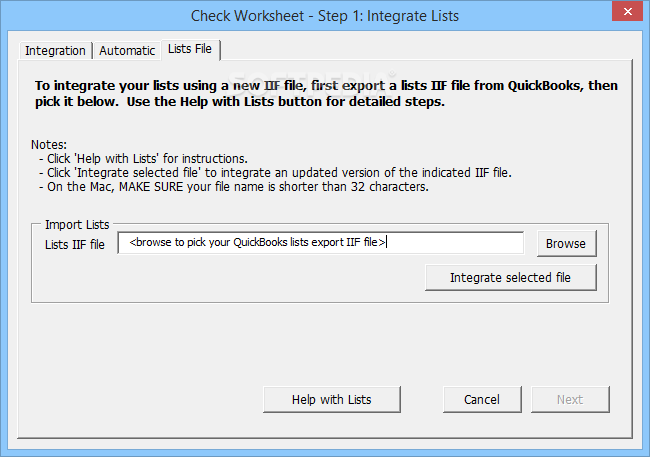The image size is (650, 457).
Task: Cancel the Check Worksheet dialog
Action: [x=482, y=399]
